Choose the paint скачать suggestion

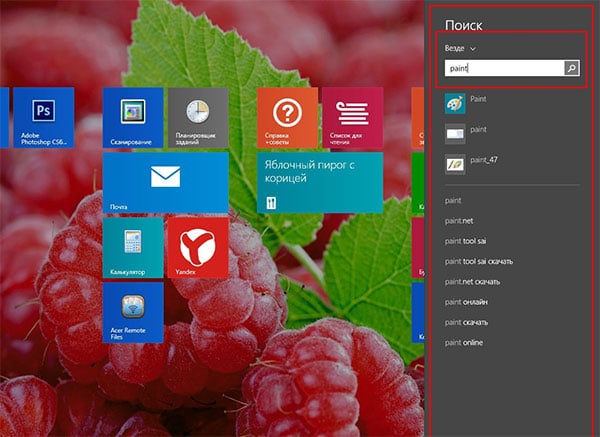(x=466, y=322)
